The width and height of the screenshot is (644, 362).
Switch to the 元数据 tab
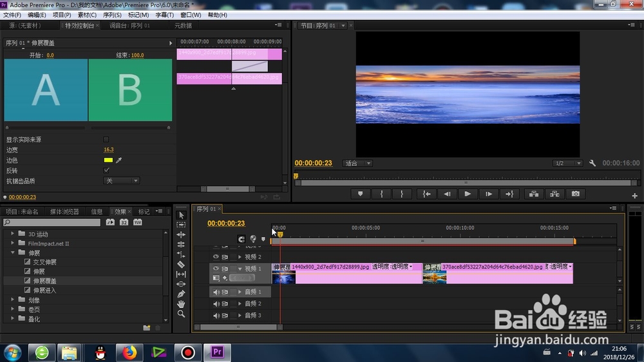pos(183,26)
